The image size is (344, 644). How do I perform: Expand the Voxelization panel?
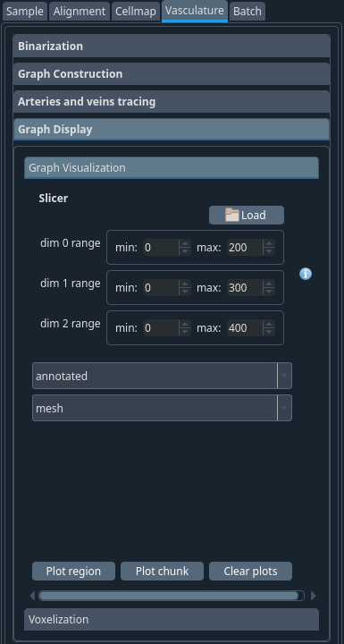click(172, 619)
